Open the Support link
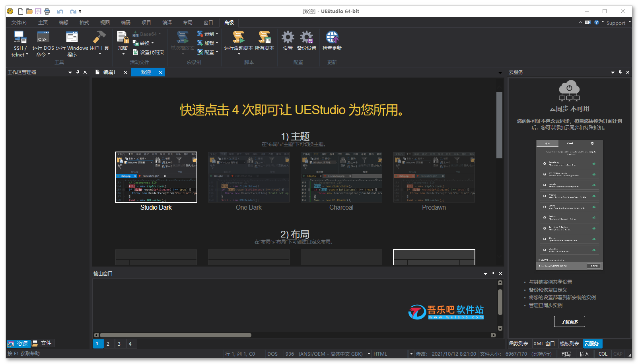The image size is (638, 364). pos(616,23)
